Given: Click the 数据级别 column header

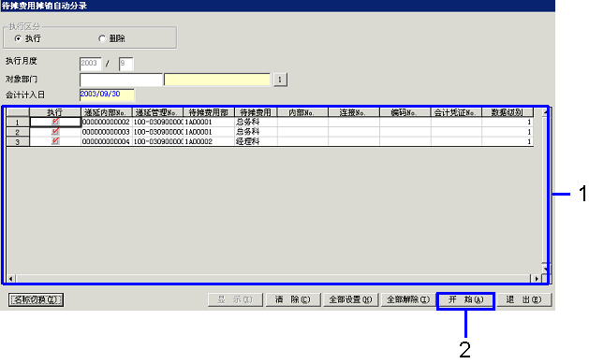Looking at the screenshot, I should pos(508,112).
